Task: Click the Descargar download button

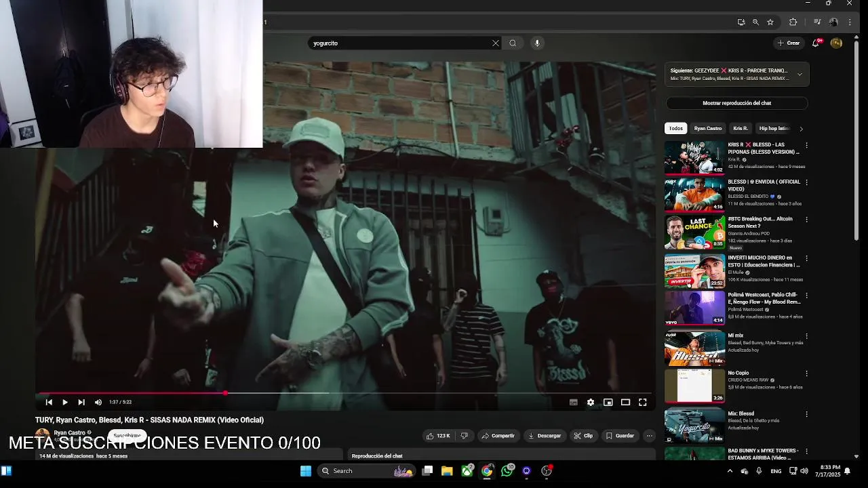Action: pos(545,436)
